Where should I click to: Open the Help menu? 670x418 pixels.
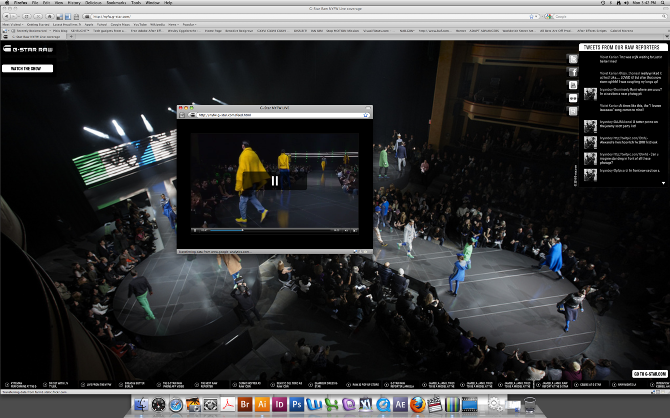pyautogui.click(x=168, y=3)
